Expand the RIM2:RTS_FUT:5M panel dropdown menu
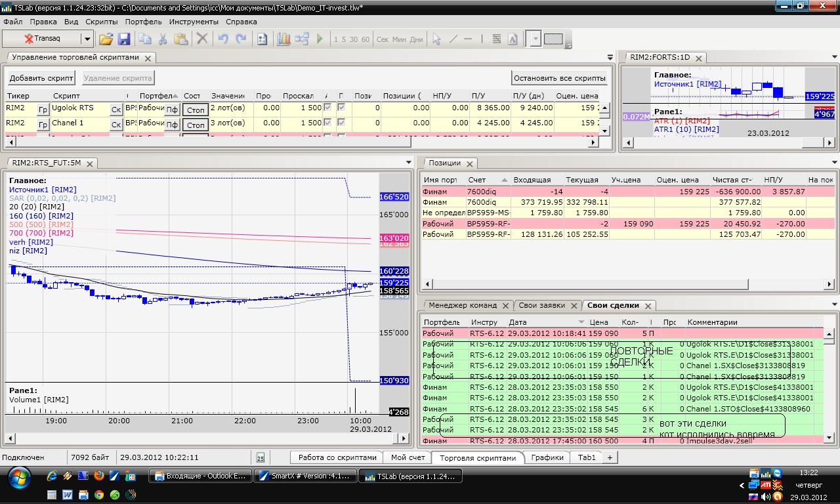This screenshot has width=840, height=504. coord(410,163)
